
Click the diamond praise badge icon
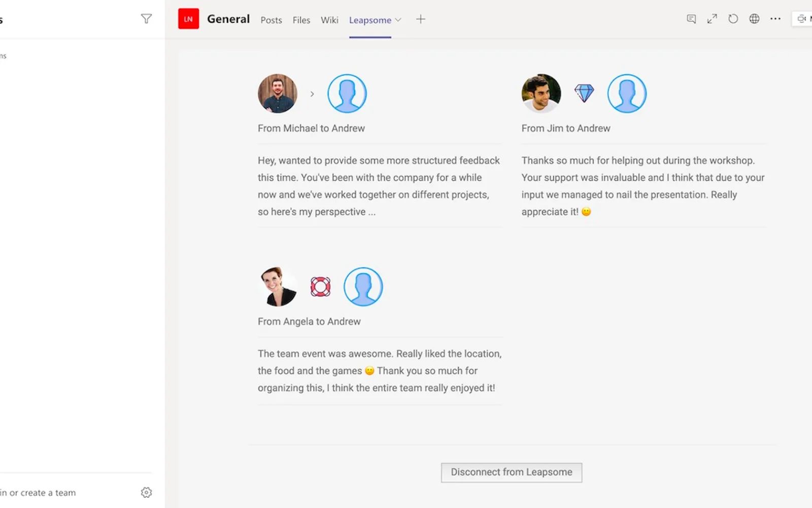pos(584,93)
